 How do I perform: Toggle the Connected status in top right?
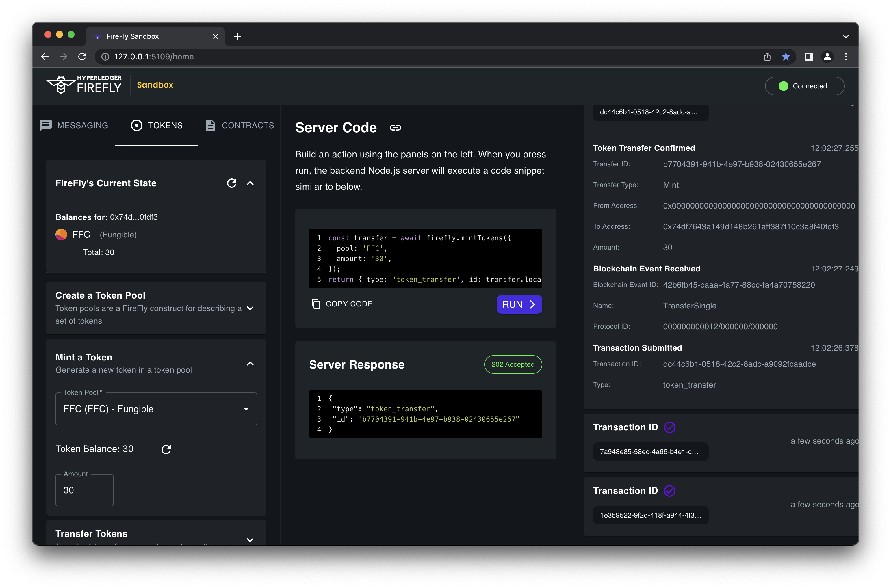[x=804, y=86]
